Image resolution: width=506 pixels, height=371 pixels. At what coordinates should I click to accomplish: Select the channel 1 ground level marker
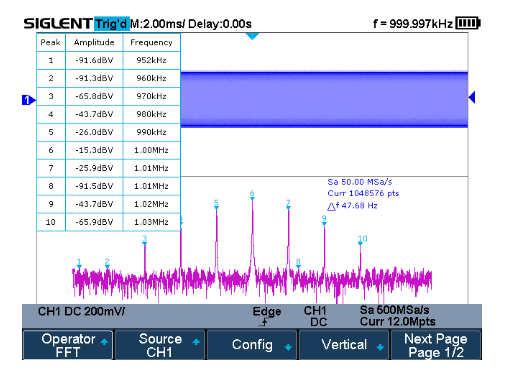28,100
